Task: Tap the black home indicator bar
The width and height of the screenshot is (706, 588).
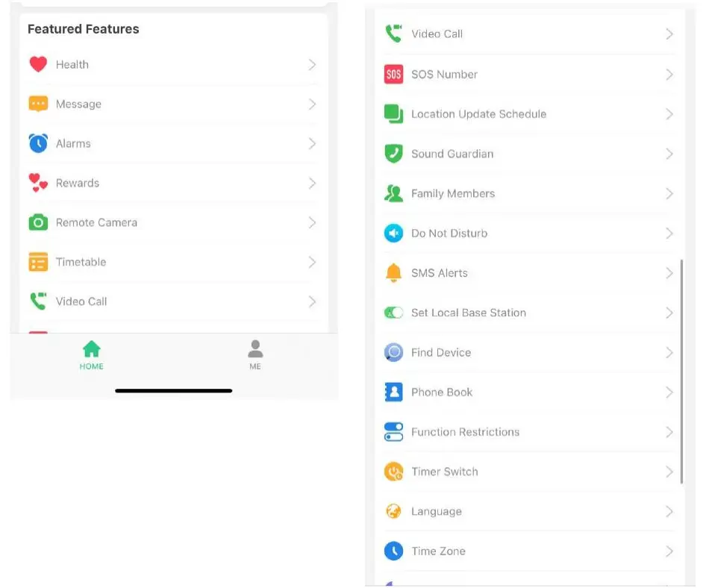Action: [x=174, y=390]
